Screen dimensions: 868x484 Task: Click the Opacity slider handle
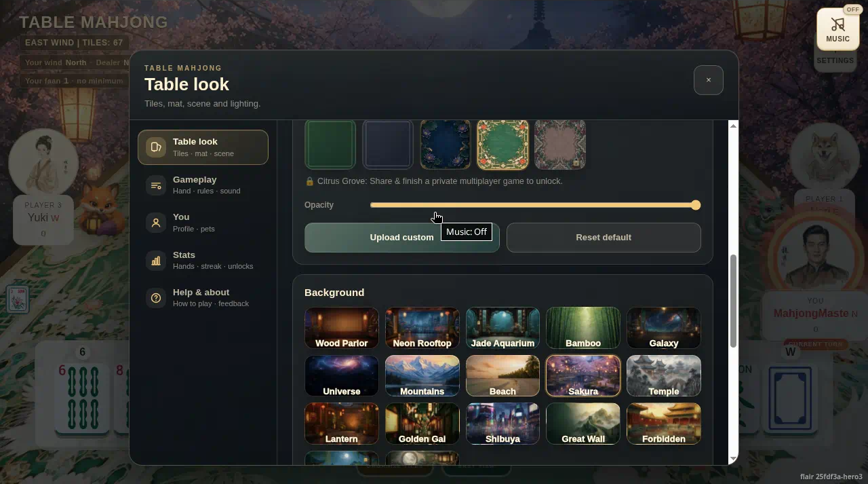point(696,205)
